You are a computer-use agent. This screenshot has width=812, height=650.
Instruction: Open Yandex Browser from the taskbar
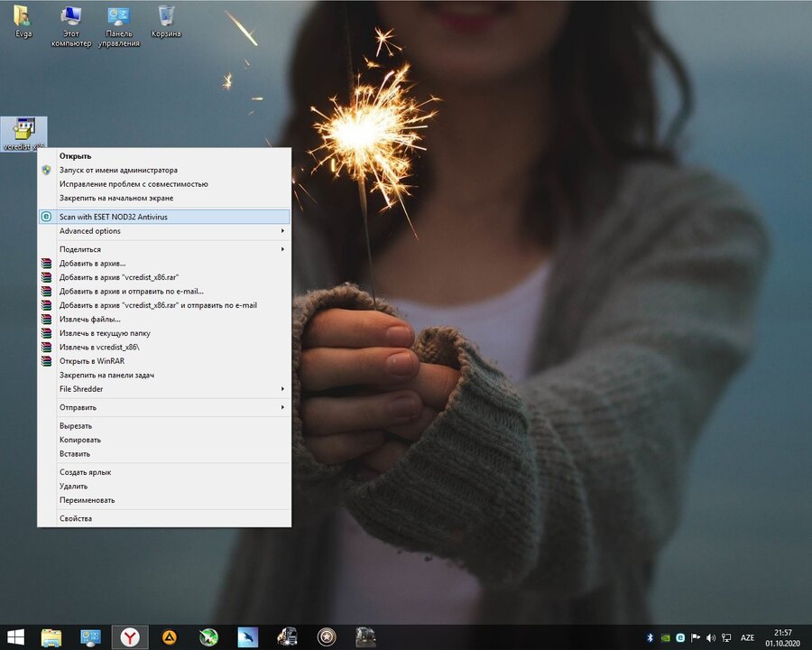tap(130, 637)
